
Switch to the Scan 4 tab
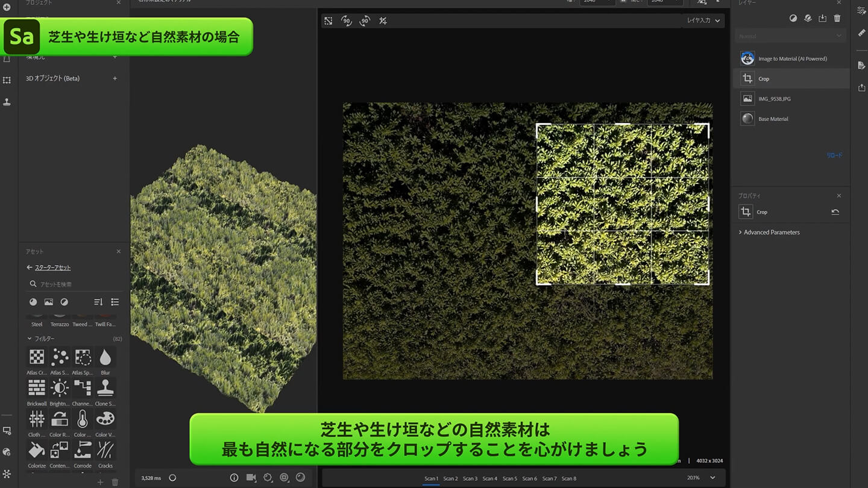pyautogui.click(x=490, y=478)
